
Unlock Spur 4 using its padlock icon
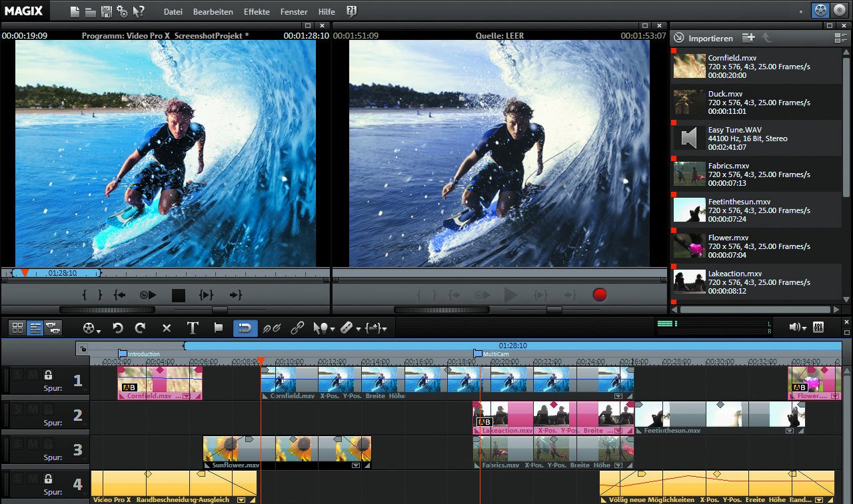coord(48,480)
